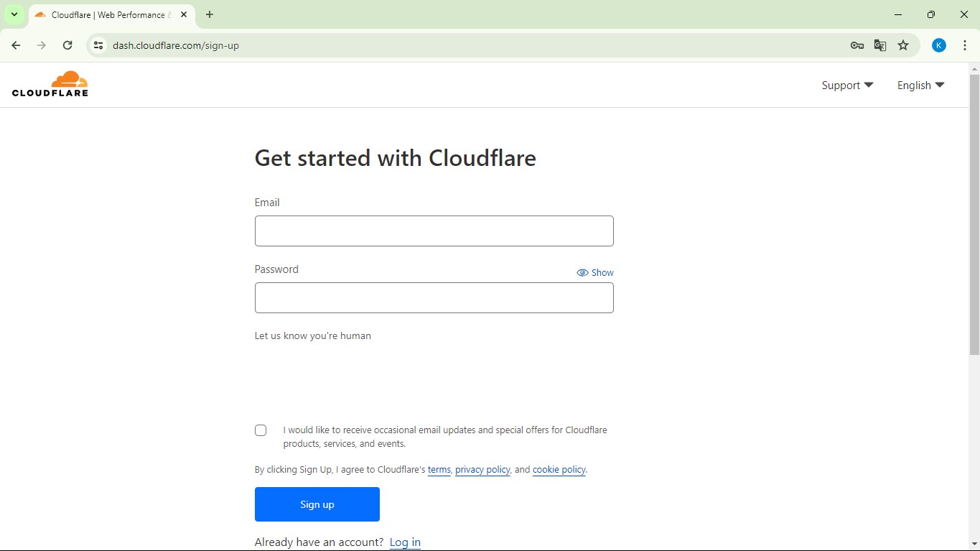The image size is (980, 551).
Task: Show the password with the eye toggle
Action: pos(595,272)
